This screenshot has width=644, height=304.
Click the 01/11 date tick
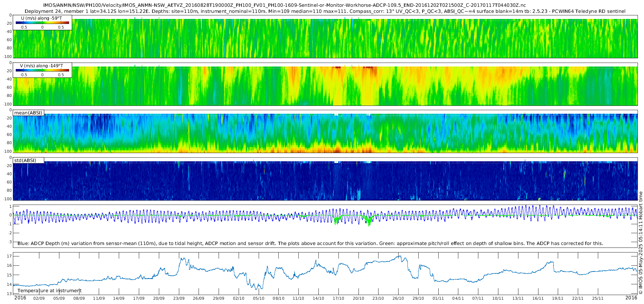tap(438, 298)
